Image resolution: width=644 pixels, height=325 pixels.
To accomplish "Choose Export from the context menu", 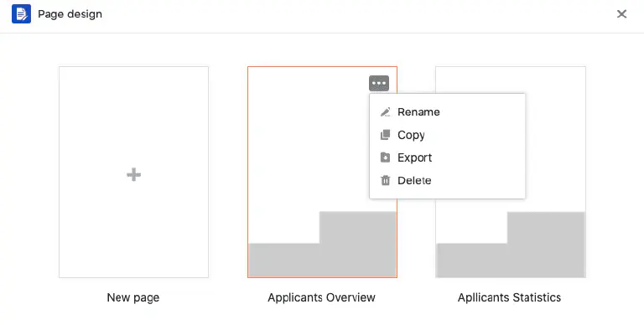I will [447, 157].
